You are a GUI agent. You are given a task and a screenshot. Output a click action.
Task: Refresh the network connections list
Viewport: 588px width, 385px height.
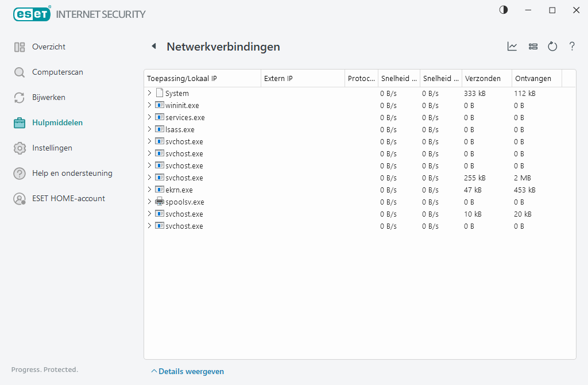coord(552,47)
